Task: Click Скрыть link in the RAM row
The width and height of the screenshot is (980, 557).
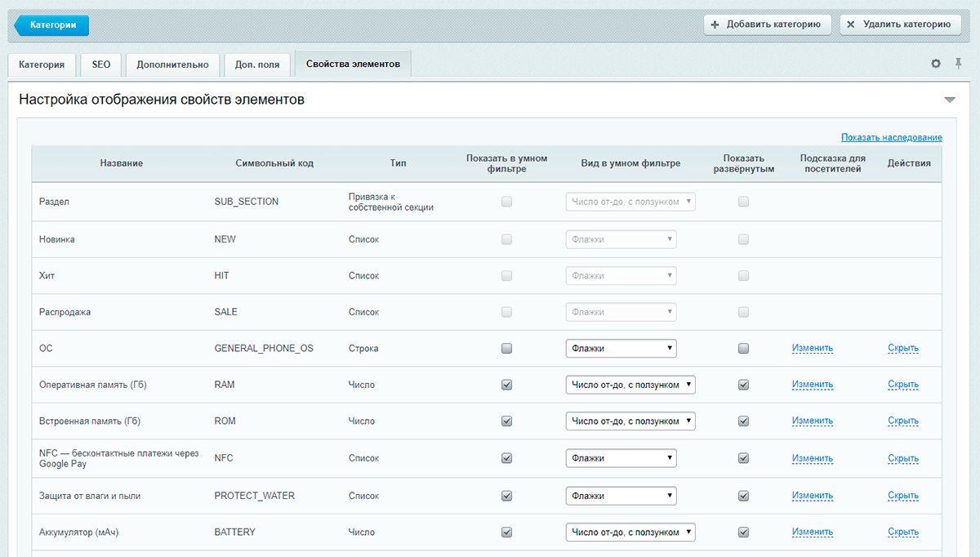Action: tap(902, 385)
